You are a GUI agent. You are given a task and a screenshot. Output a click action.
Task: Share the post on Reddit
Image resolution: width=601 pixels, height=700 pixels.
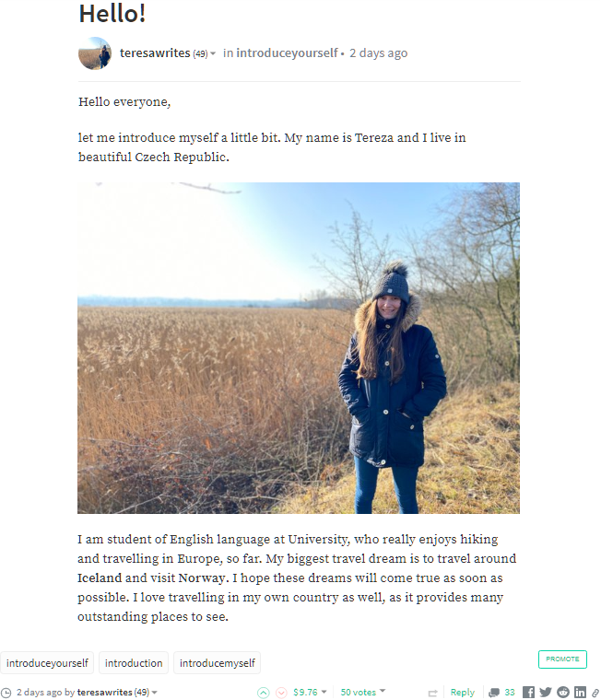pos(563,693)
